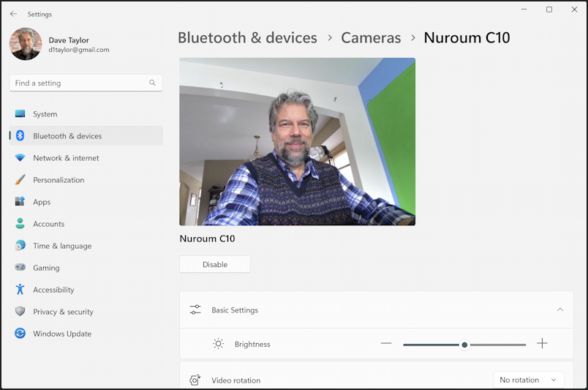Decrease brightness with minus button
The width and height of the screenshot is (588, 390).
pos(386,343)
